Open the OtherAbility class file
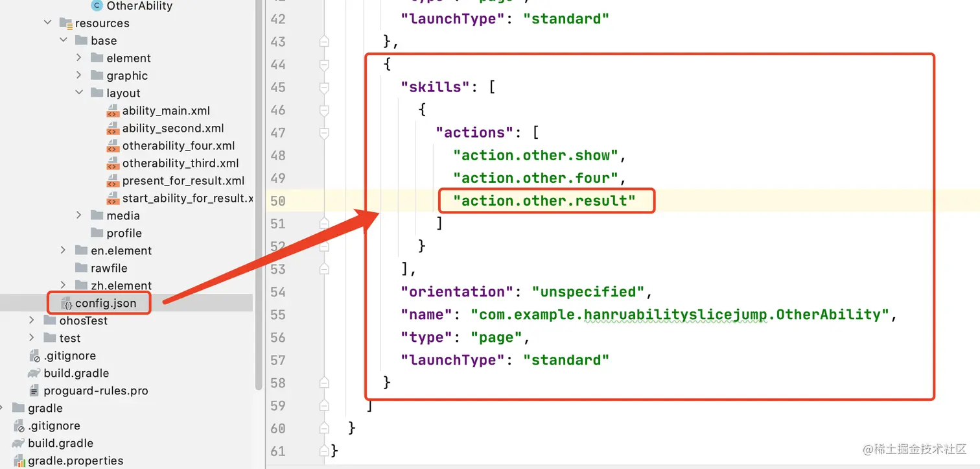Image resolution: width=980 pixels, height=469 pixels. 139,6
